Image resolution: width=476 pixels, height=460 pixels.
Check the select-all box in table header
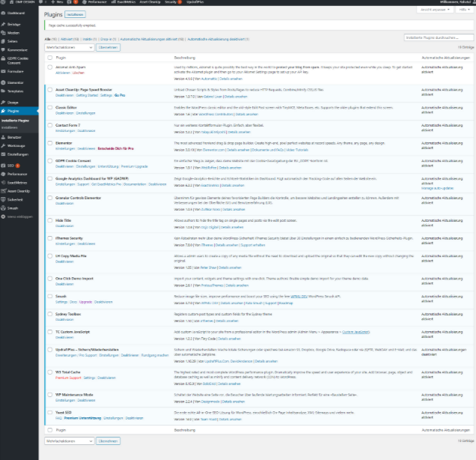click(50, 58)
